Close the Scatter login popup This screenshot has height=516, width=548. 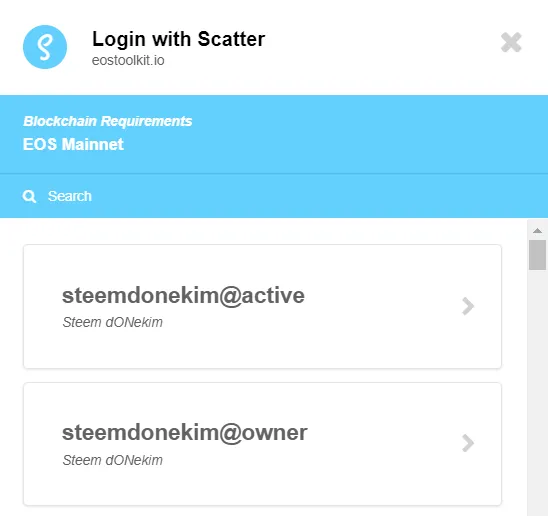point(511,42)
